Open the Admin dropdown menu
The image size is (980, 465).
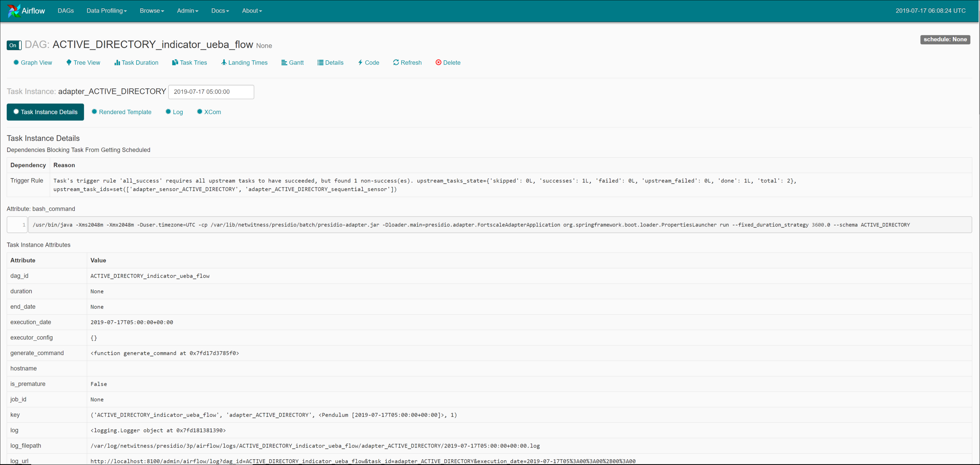coord(187,11)
